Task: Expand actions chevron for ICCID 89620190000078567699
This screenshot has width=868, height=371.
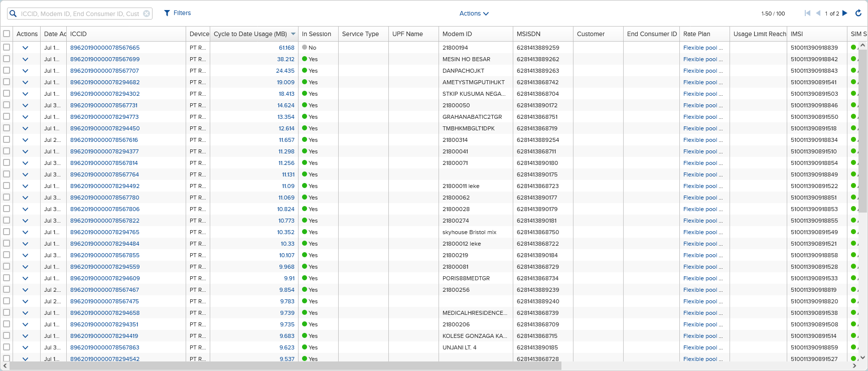Action: [x=25, y=59]
